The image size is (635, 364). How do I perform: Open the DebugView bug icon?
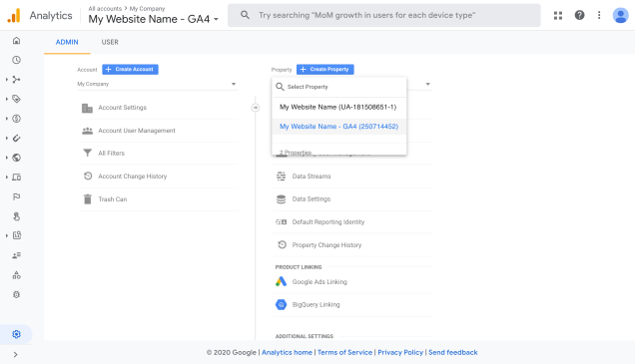[x=16, y=294]
